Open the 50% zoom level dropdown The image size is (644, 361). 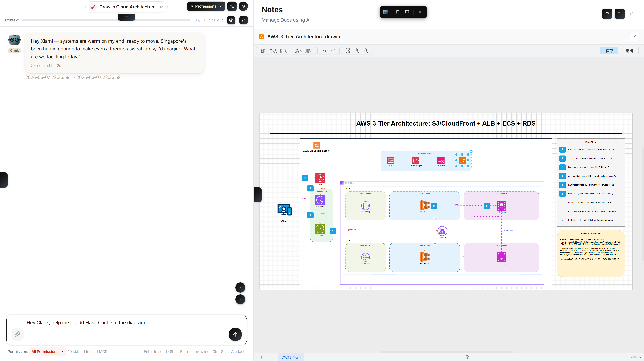pos(636,357)
